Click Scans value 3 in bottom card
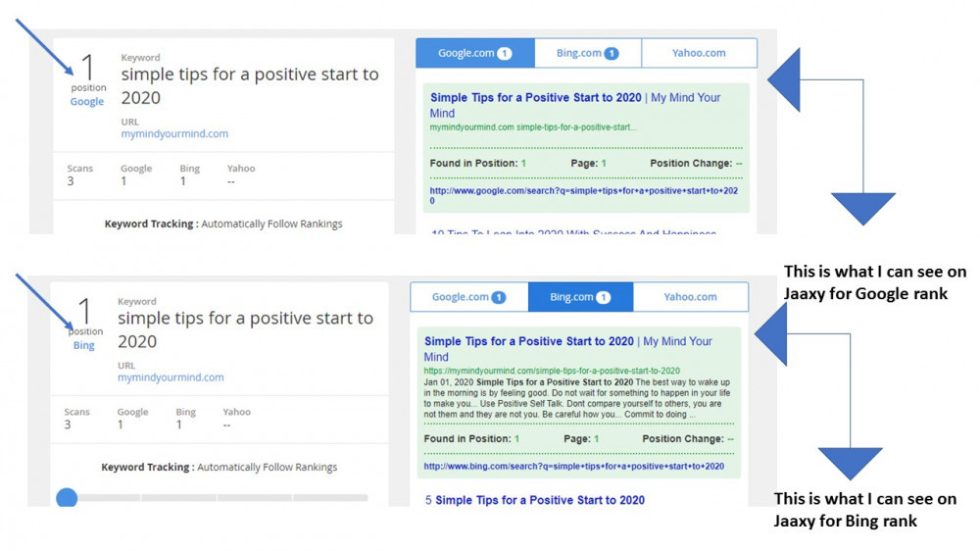Viewport: 980px width, 551px height. point(68,425)
